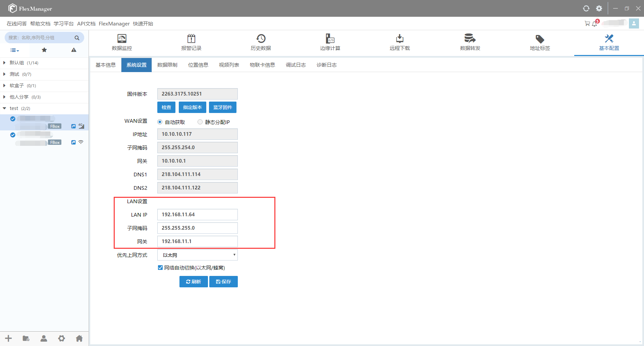Screen dimensions: 644x346
Task: Click the refresh icon in title bar
Action: point(586,8)
